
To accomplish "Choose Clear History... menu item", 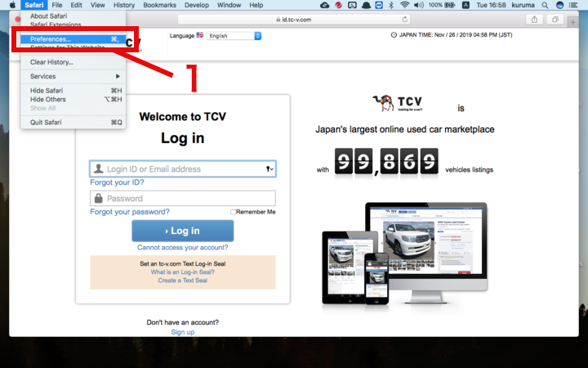I will point(51,62).
